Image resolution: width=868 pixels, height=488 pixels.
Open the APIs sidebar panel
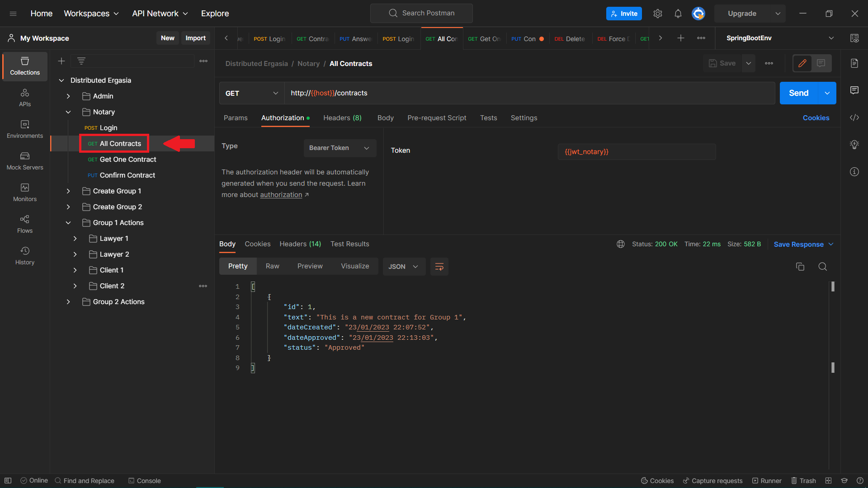25,98
